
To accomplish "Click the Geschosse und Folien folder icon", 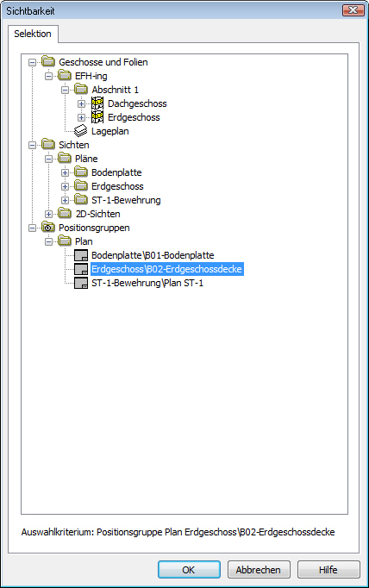I will tap(48, 61).
